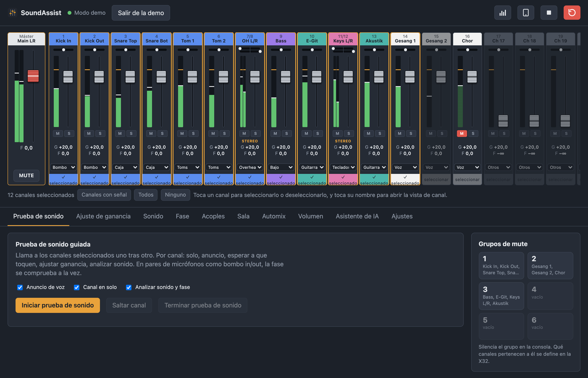588x378 pixels.
Task: Click Iniciar prueba de sonido button
Action: [x=58, y=305]
